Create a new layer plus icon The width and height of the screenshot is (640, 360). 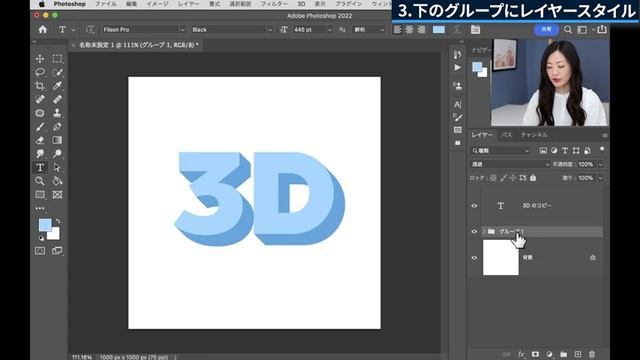578,354
